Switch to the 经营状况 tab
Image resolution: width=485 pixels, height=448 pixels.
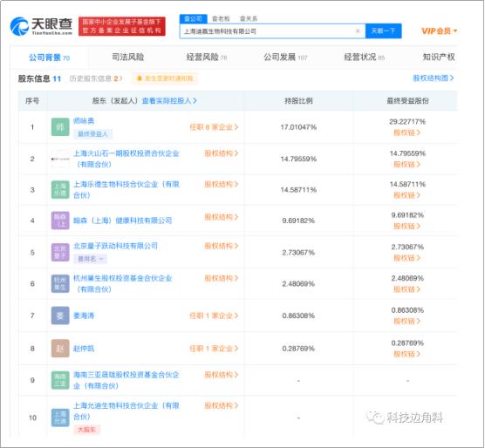[x=364, y=58]
